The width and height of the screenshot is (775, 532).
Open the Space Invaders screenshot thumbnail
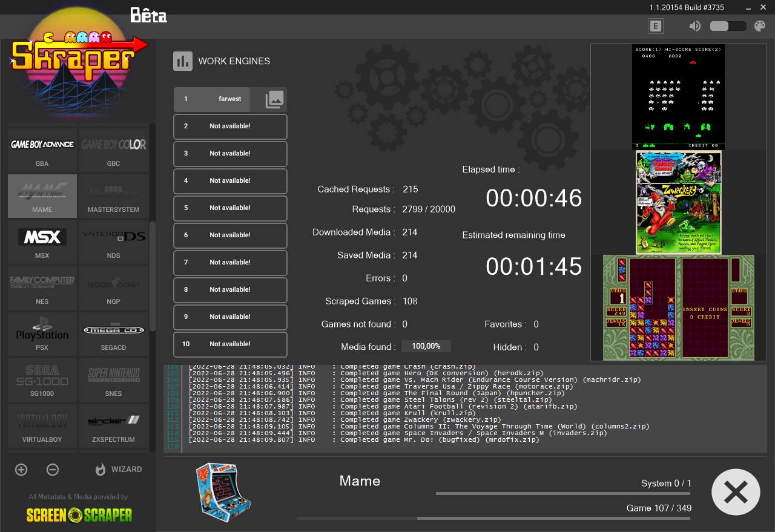[678, 97]
